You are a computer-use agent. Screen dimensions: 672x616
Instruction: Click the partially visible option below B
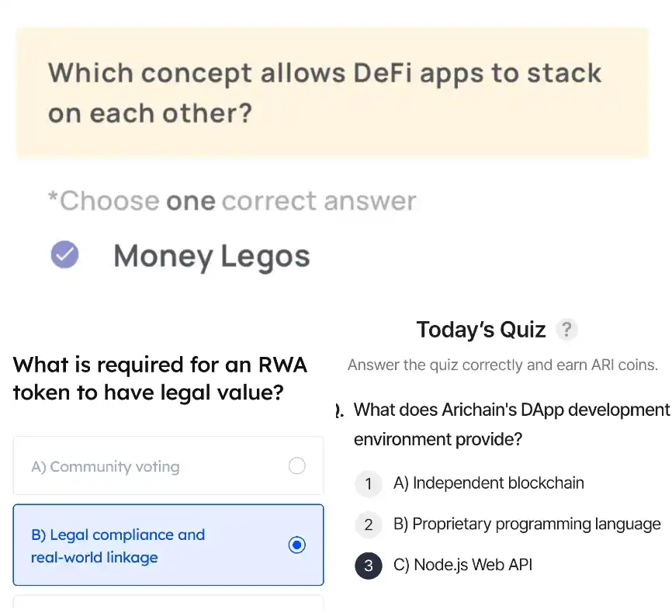[x=168, y=602]
